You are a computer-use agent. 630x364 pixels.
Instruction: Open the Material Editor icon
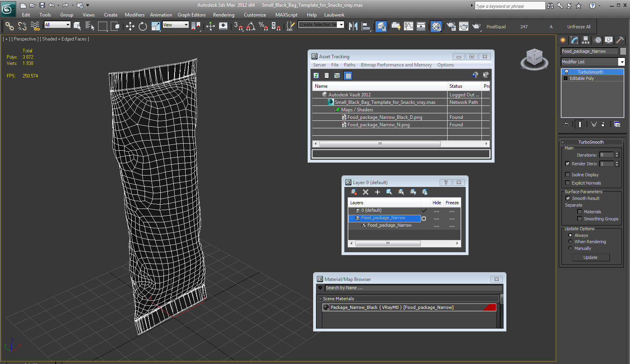tap(436, 26)
